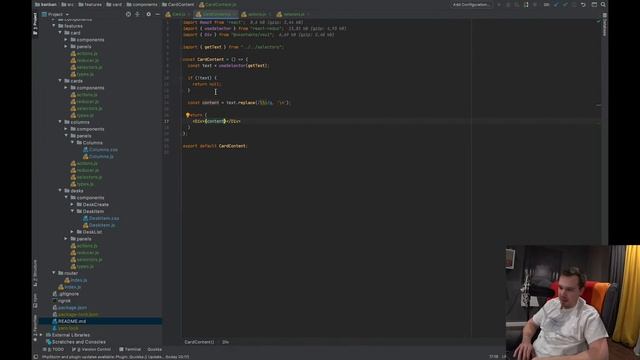Viewport: 640px width, 360px height.
Task: Click the collapse all icon in Project panel
Action: click(x=137, y=14)
